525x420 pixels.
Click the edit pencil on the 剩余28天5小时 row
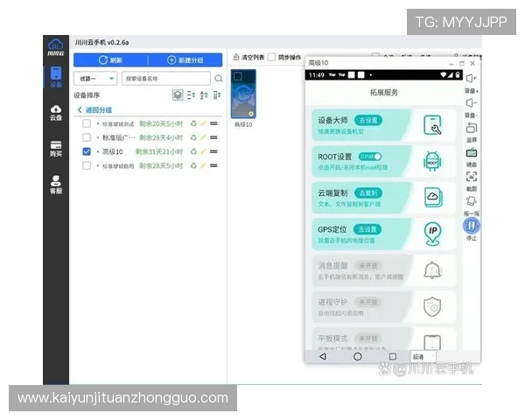pos(203,165)
